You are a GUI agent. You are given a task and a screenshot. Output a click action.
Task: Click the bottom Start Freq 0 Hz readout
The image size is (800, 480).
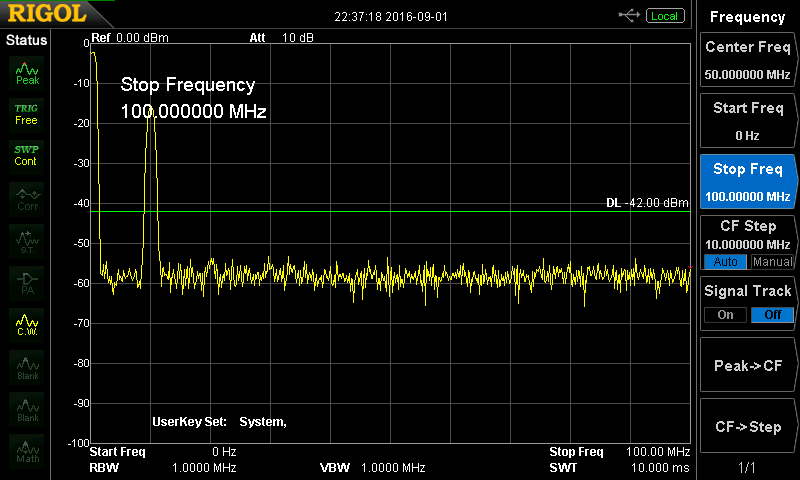point(163,452)
